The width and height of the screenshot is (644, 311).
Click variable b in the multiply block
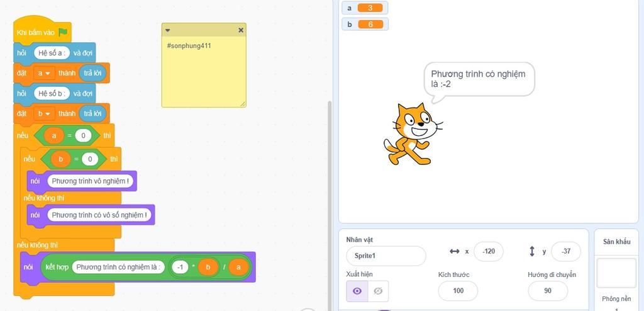coord(208,268)
